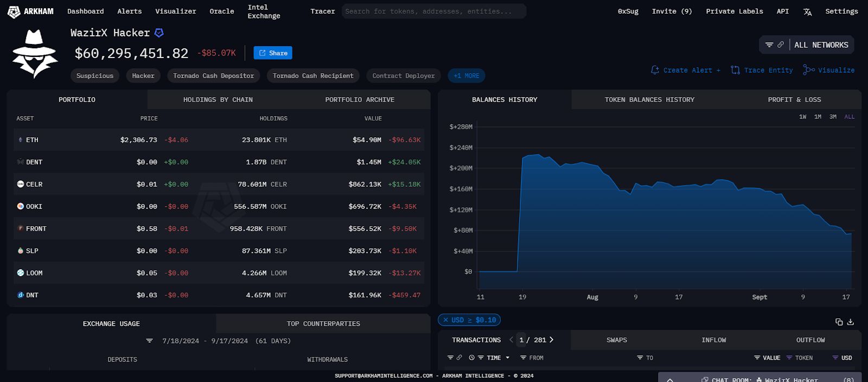Image resolution: width=868 pixels, height=382 pixels.
Task: Focus the token and address search field
Action: point(433,11)
